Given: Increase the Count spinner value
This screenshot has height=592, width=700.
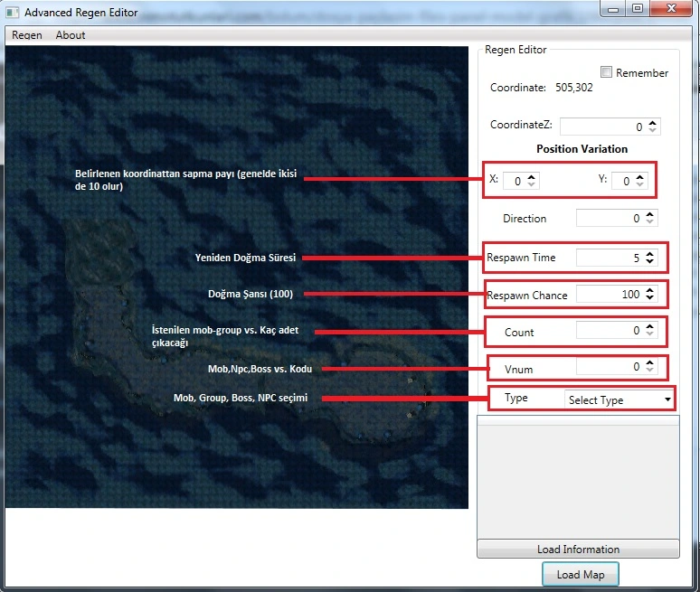Looking at the screenshot, I should click(x=650, y=327).
